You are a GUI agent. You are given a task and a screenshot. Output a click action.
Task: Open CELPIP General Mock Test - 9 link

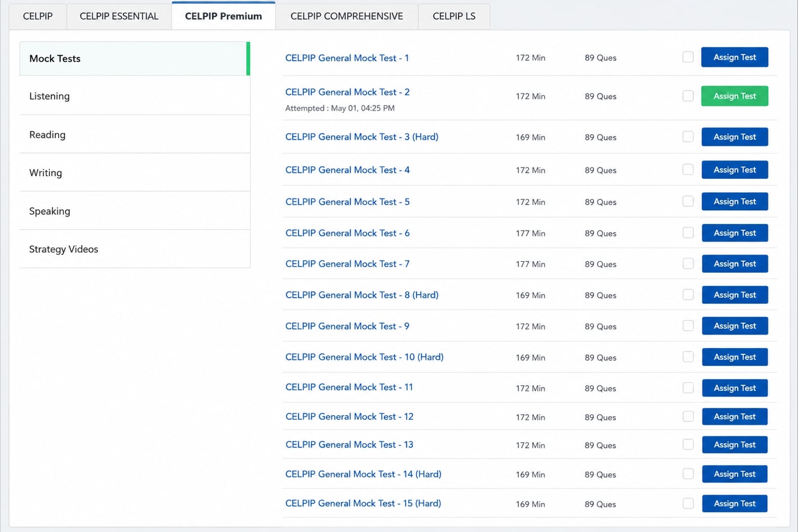tap(347, 326)
